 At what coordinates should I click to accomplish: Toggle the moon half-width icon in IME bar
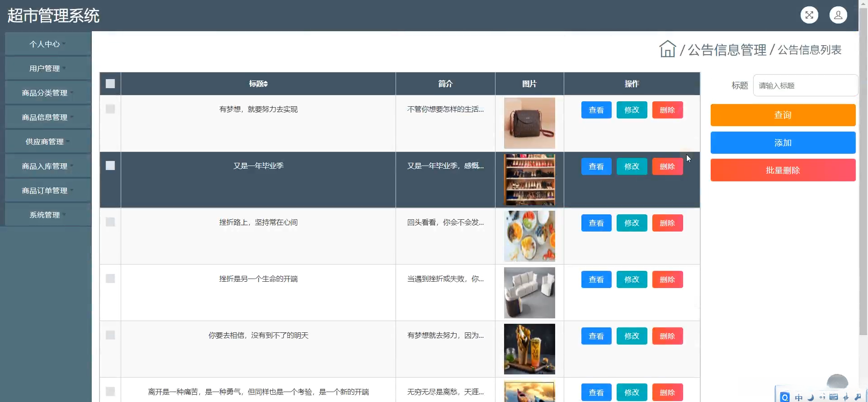tap(811, 397)
